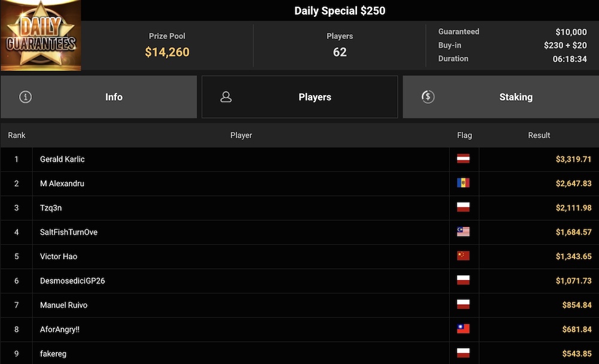Click SaltFishTurnOve's country flag icon
The height and width of the screenshot is (364, 599).
tap(463, 232)
